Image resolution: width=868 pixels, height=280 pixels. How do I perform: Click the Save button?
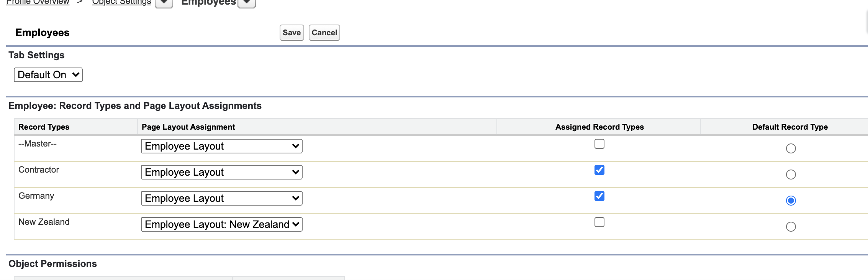tap(292, 33)
